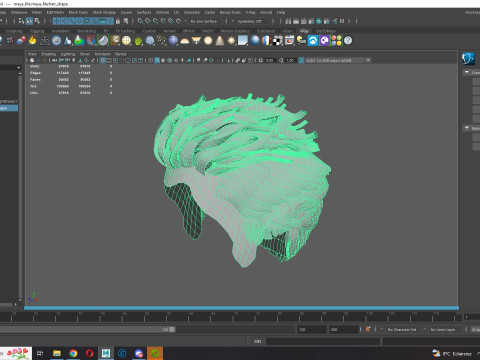The height and width of the screenshot is (360, 480).
Task: Click the viewport exposure 0.00 field
Action: [x=270, y=60]
